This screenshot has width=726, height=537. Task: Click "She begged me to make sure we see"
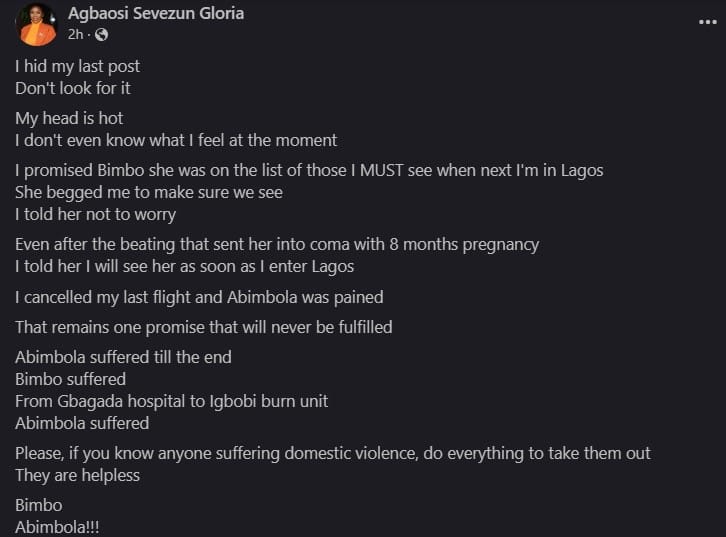click(x=149, y=192)
